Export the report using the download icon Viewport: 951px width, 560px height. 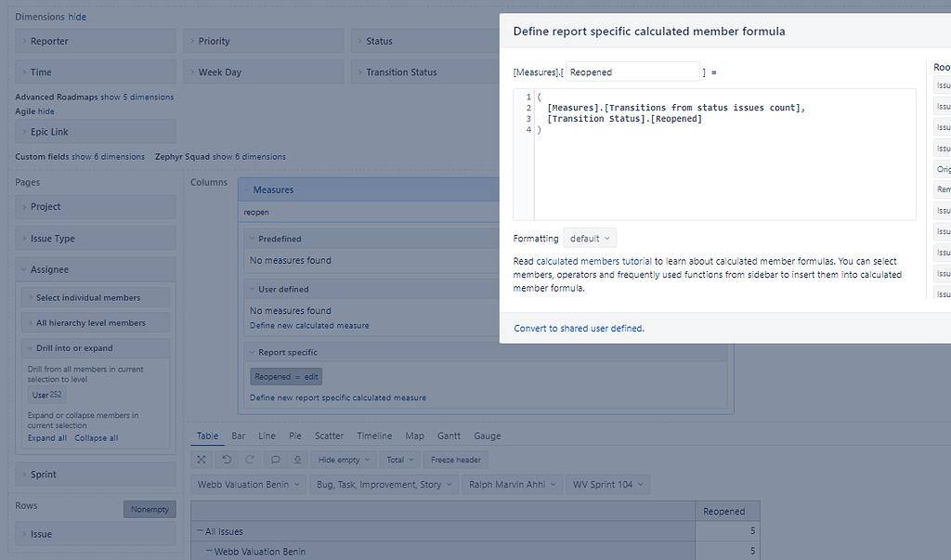click(299, 459)
